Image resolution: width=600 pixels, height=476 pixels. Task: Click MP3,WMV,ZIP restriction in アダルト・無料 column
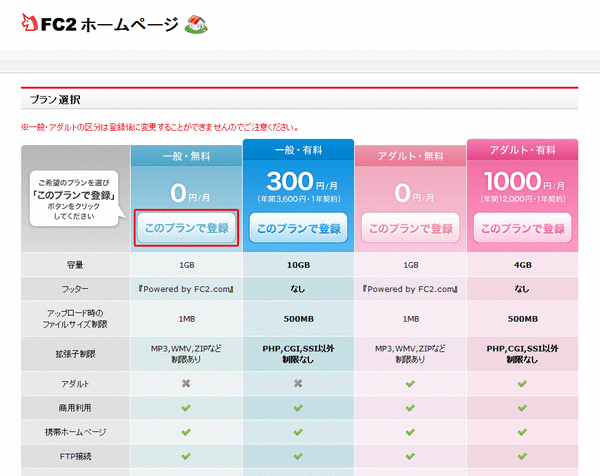pyautogui.click(x=410, y=354)
